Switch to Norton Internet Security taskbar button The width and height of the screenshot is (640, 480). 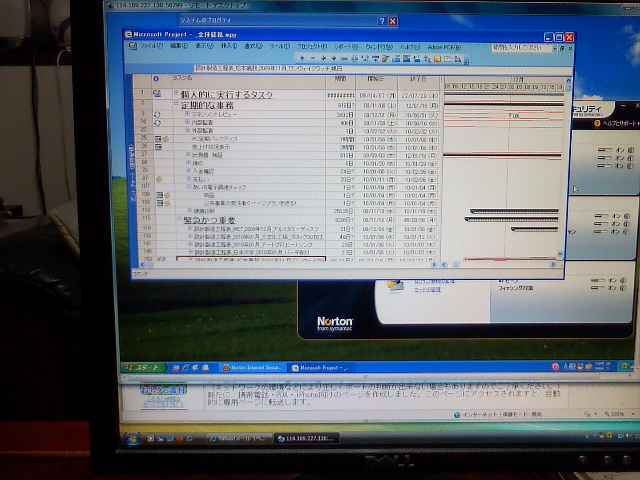point(254,368)
